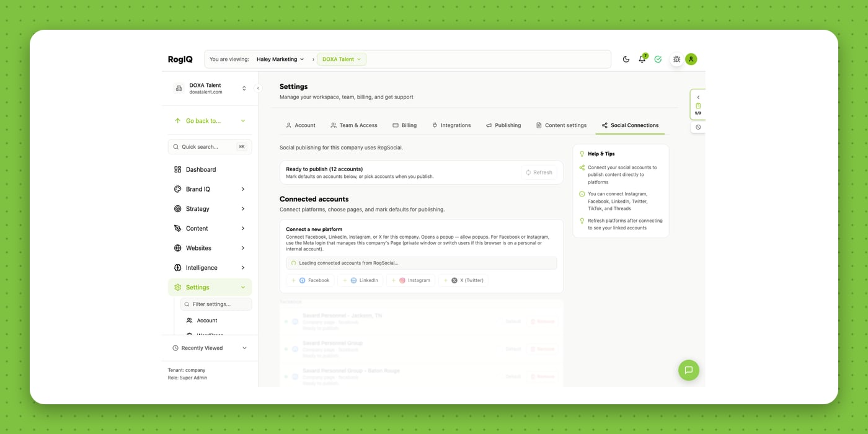Open the green user avatar menu
Screen dimensions: 868x434
point(691,60)
